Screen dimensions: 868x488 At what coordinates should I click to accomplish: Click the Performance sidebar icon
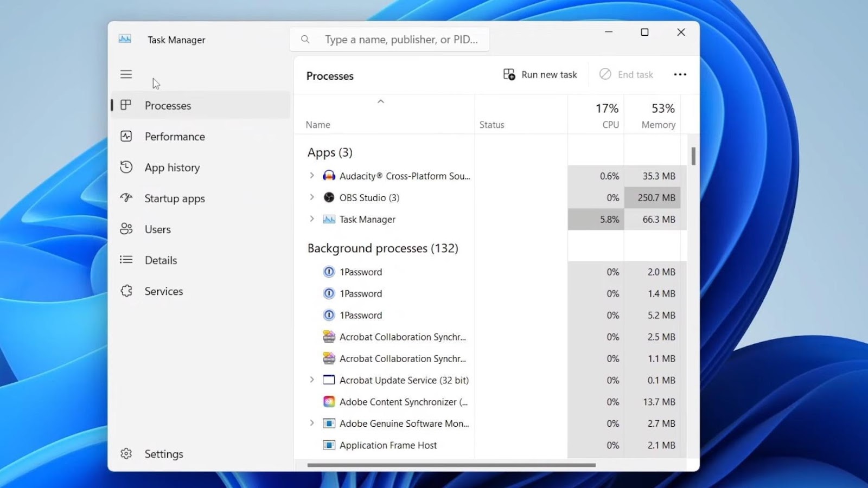click(126, 136)
